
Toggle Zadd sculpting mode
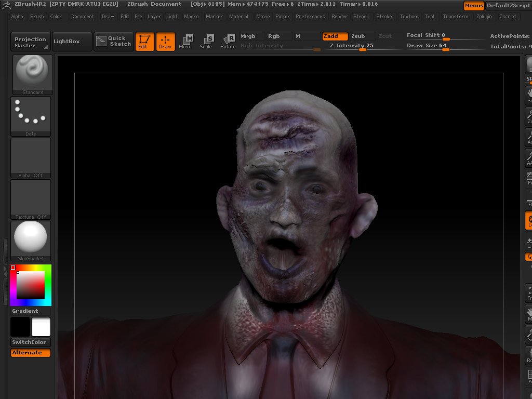(x=335, y=36)
